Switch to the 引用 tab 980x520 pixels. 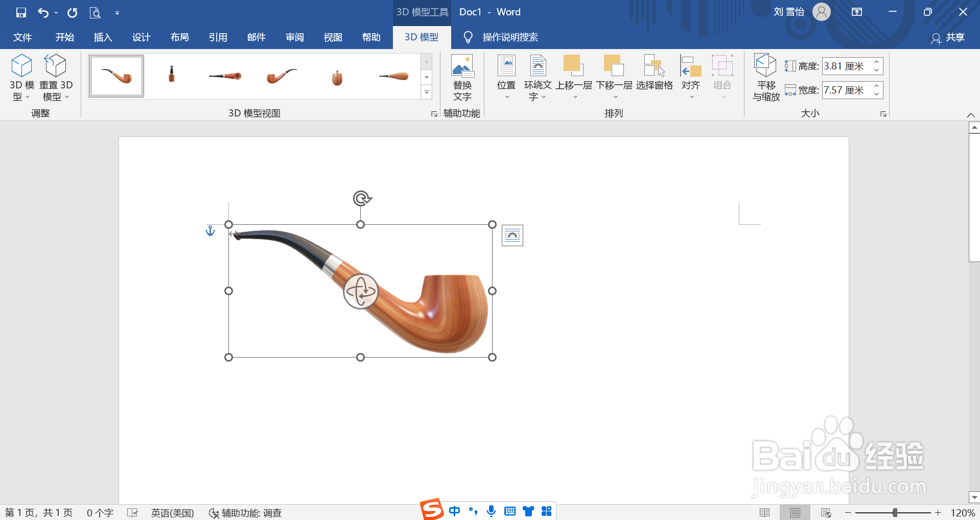coord(218,37)
